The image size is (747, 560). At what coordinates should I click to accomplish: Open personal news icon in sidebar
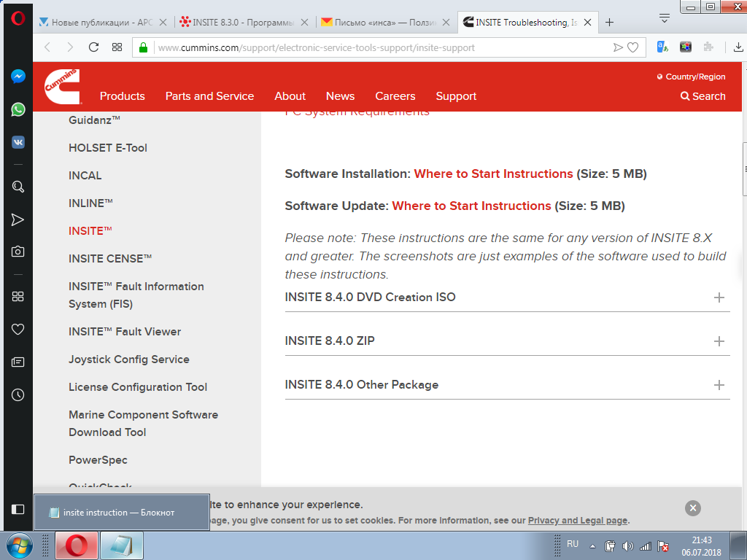pos(18,362)
